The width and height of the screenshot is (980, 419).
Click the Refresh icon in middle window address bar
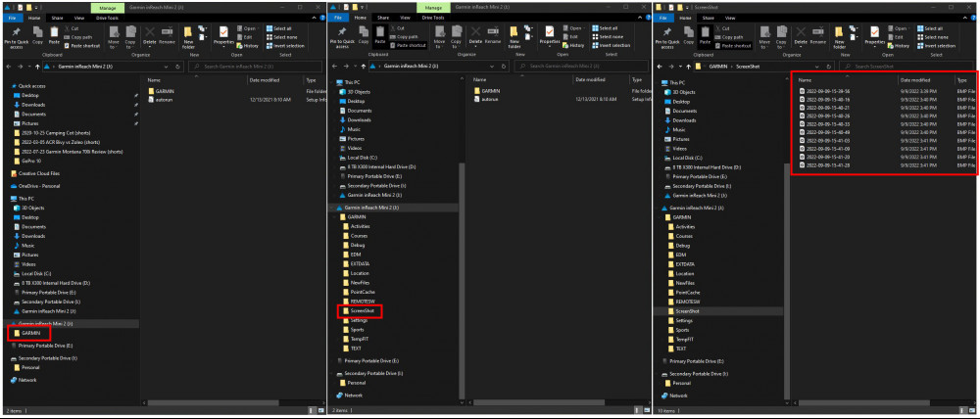503,66
